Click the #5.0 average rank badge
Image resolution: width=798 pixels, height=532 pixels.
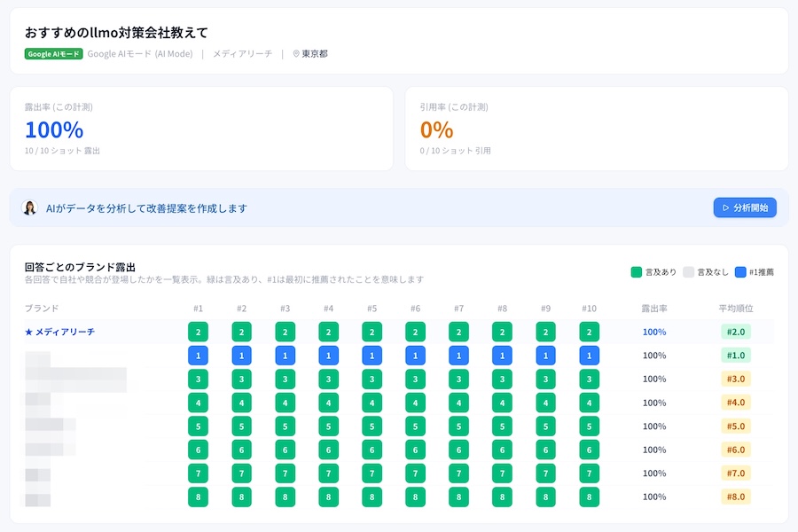[736, 426]
